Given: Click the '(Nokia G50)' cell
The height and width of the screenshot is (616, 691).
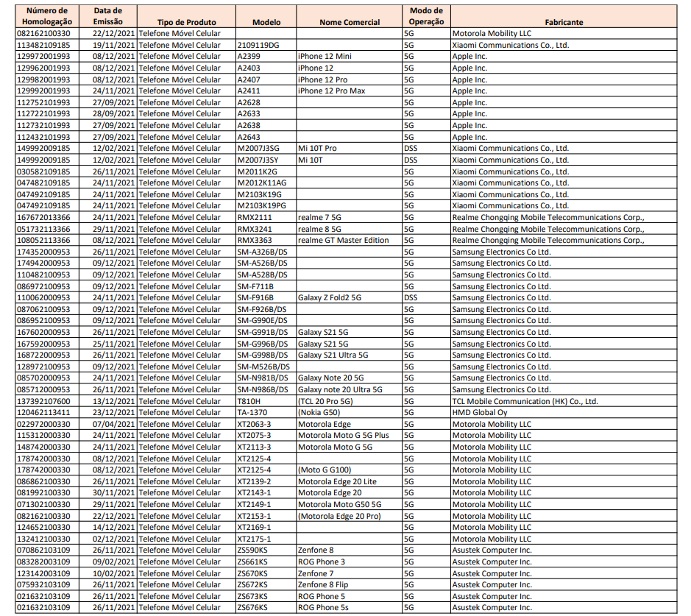Looking at the screenshot, I should point(350,413).
